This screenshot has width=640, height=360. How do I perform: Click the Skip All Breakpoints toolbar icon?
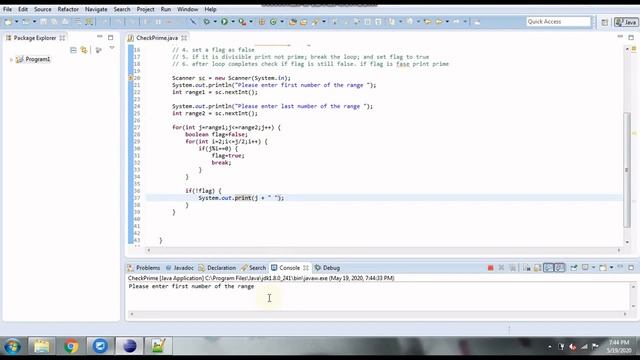[193, 22]
